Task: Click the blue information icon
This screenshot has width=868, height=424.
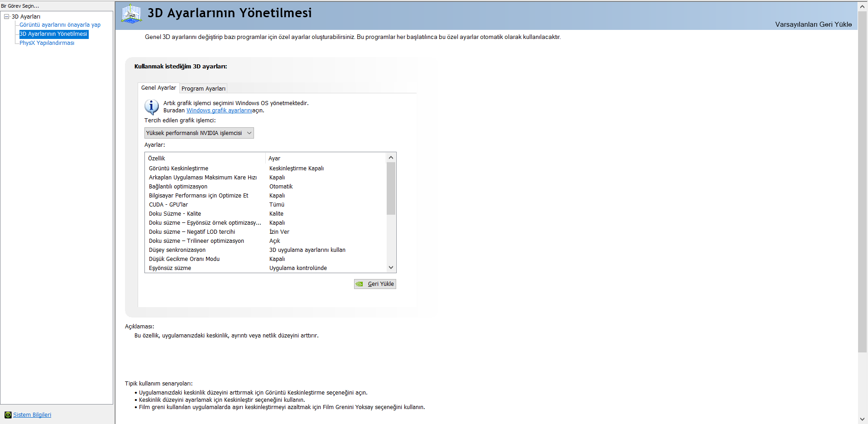Action: (151, 107)
